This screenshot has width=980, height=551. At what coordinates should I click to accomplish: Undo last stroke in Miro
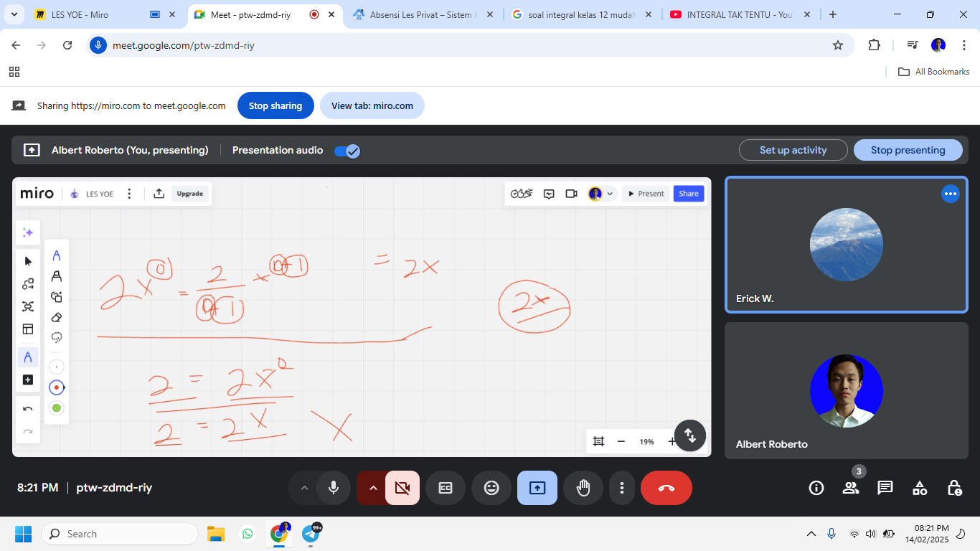(x=28, y=409)
